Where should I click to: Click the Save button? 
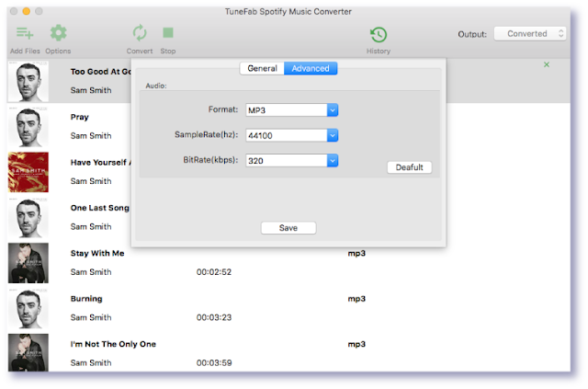click(x=288, y=228)
